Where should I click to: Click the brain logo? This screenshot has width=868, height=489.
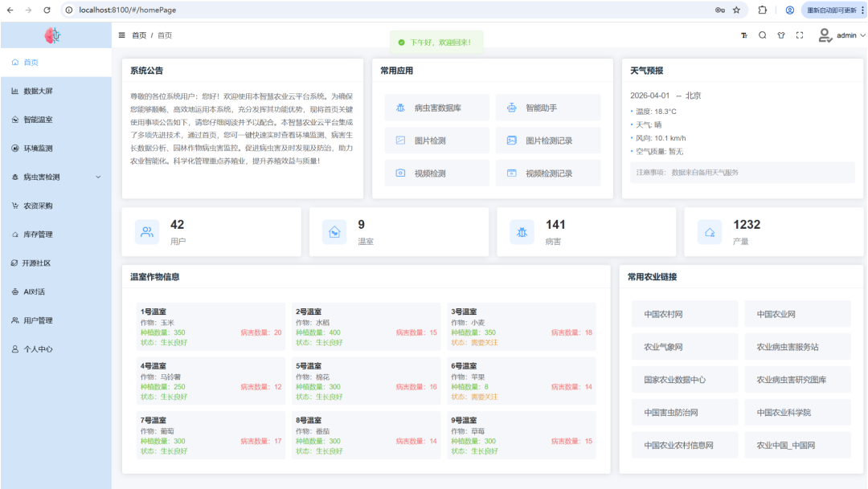(52, 36)
